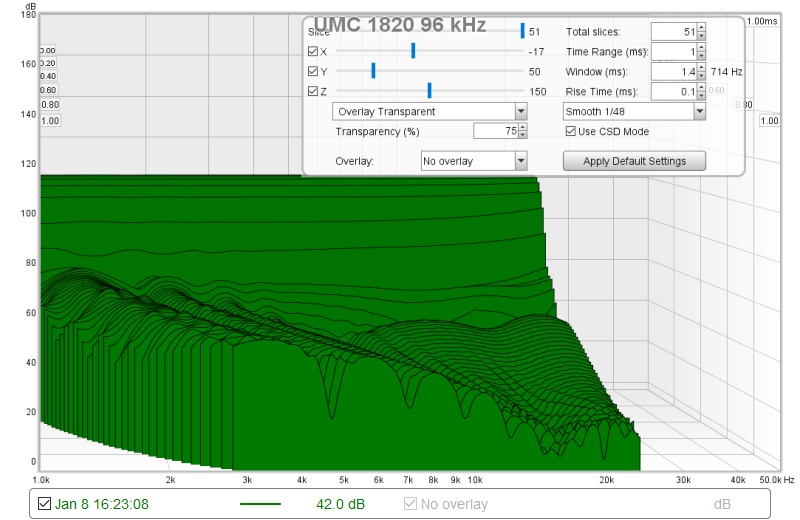Click the 0.80 time label on left
The height and width of the screenshot is (520, 800).
[50, 105]
